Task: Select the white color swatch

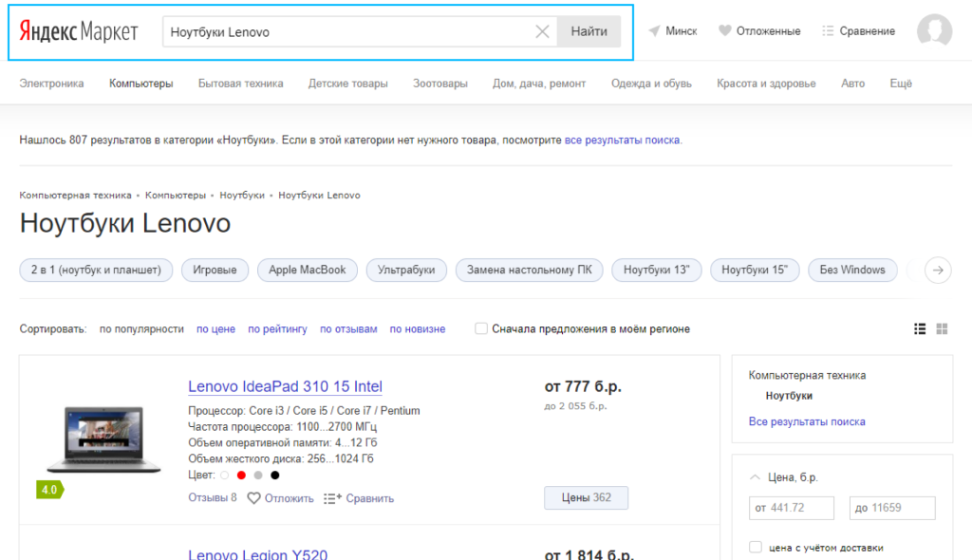Action: (224, 475)
